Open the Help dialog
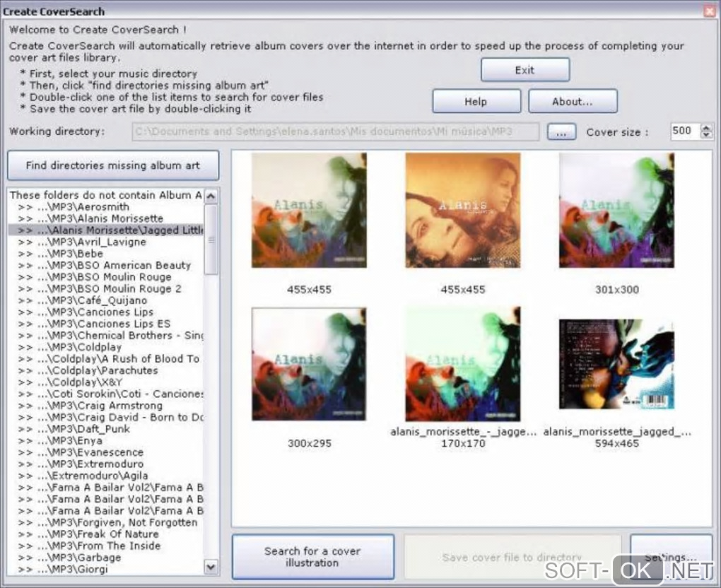Image resolution: width=721 pixels, height=588 pixels. coord(476,101)
